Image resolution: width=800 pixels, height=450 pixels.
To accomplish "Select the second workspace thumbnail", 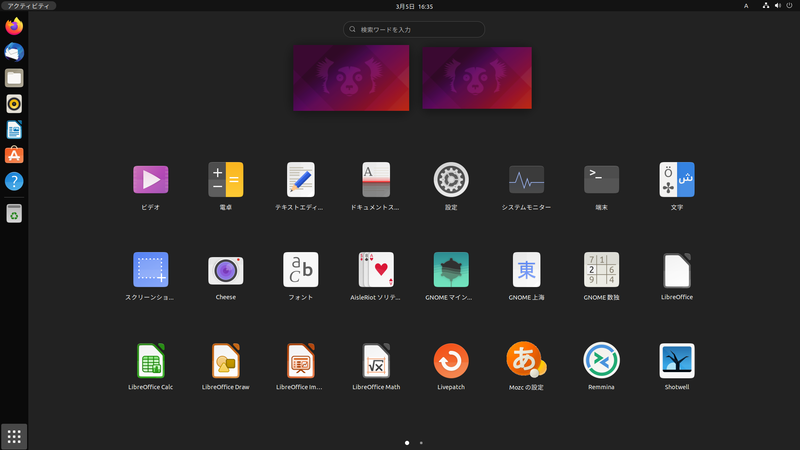I will [x=477, y=78].
